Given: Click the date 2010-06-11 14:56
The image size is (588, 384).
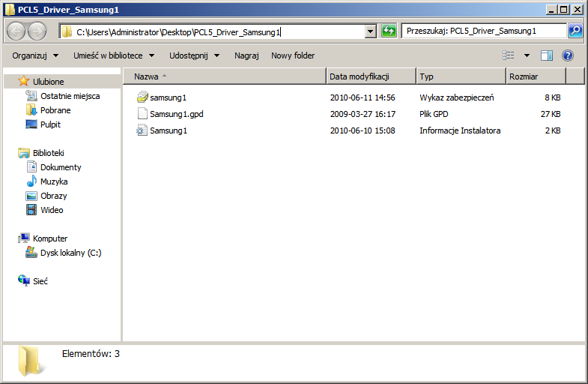Looking at the screenshot, I should coord(363,97).
